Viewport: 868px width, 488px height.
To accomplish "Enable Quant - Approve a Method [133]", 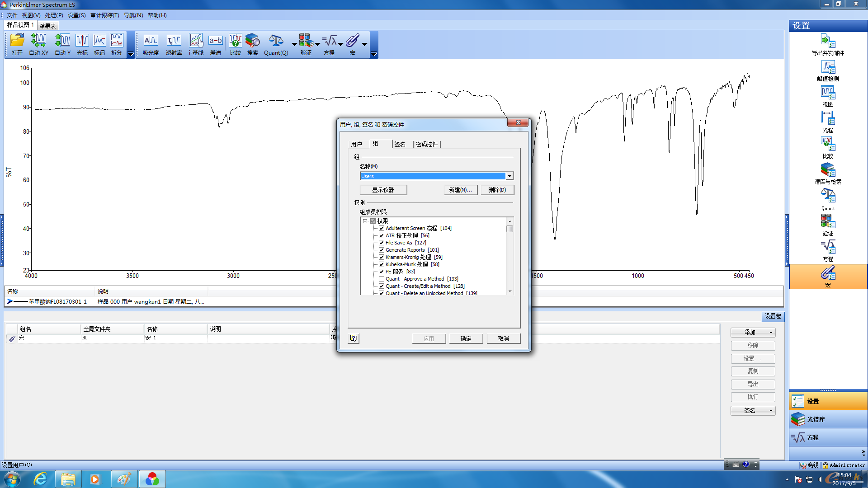I will 382,279.
